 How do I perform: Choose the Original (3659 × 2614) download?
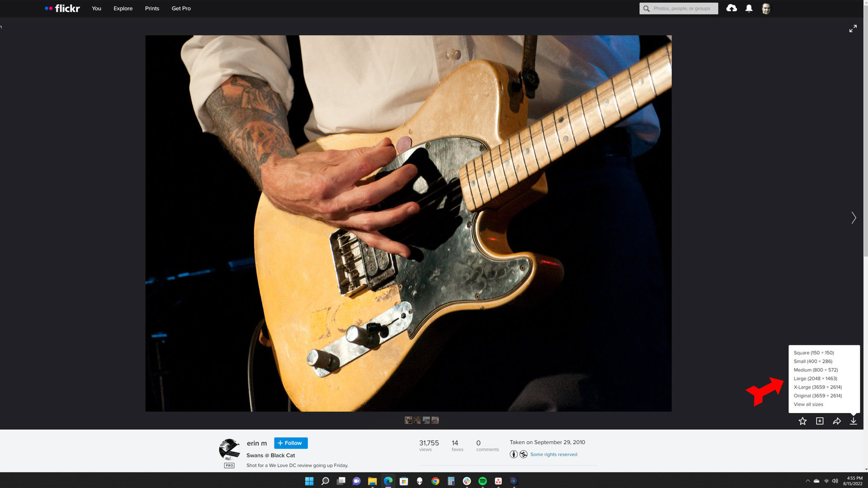[817, 396]
